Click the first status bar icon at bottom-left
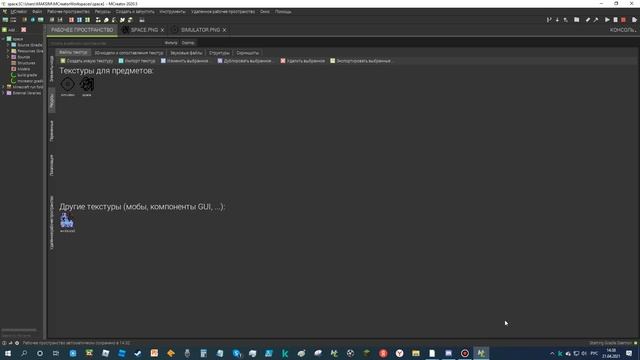 tap(4, 343)
